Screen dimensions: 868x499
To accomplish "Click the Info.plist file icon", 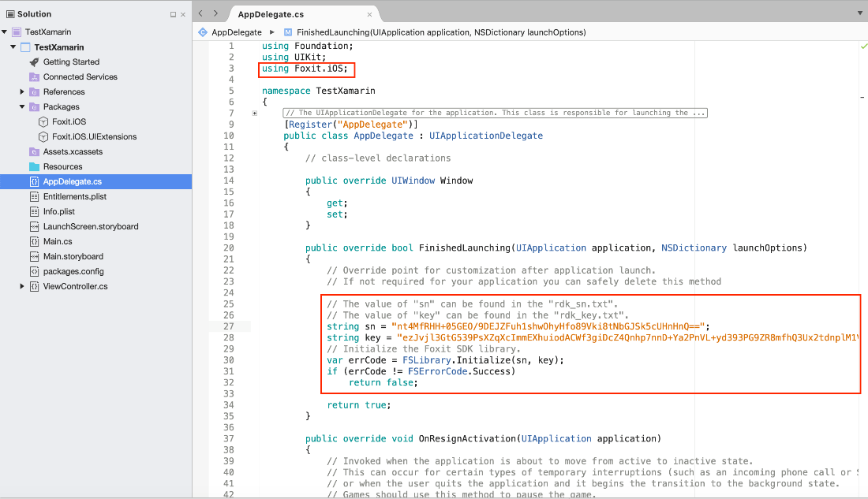I will coord(34,211).
